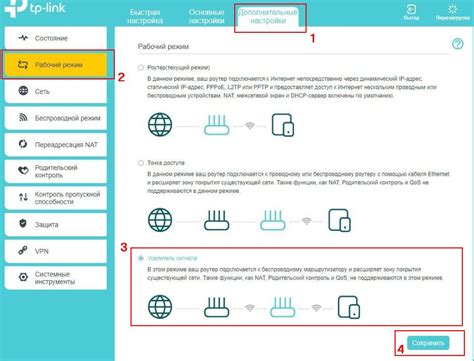Open Контроль пропускной способности item
The image size is (474, 361).
pyautogui.click(x=56, y=198)
